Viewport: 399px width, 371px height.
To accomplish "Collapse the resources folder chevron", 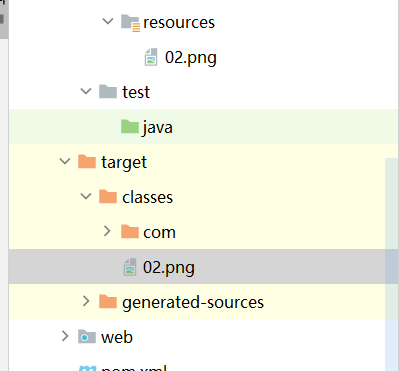I will (108, 22).
